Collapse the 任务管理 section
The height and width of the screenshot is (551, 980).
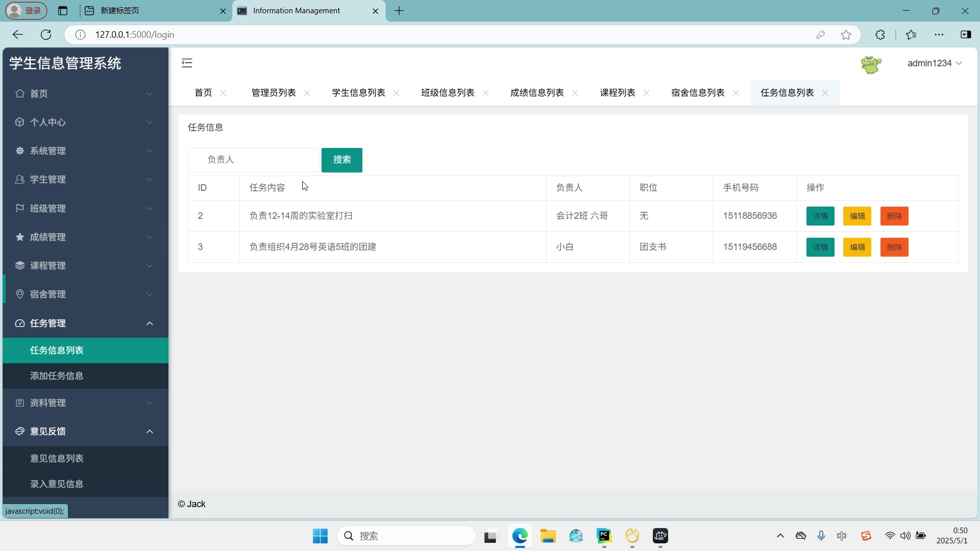point(150,323)
